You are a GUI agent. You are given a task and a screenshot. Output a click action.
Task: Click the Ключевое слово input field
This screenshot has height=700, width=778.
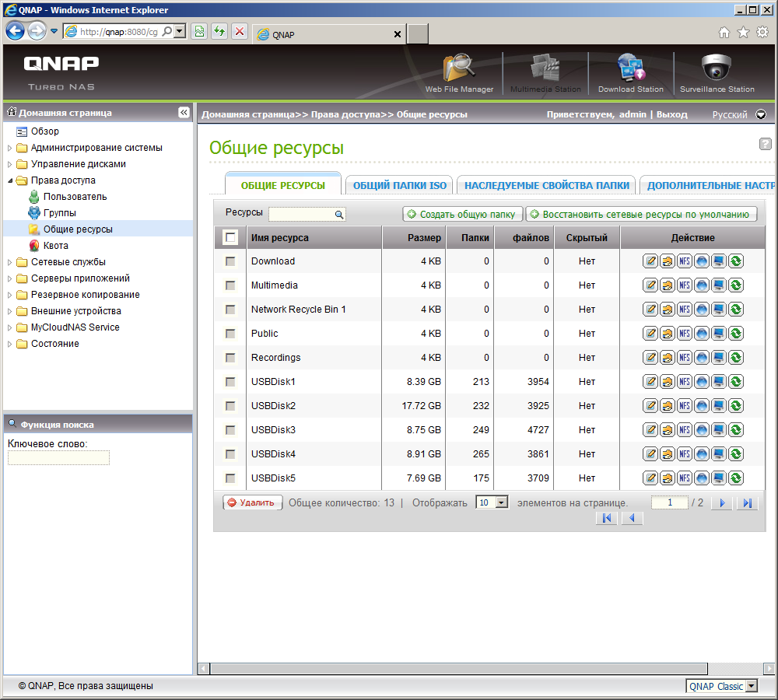click(x=58, y=457)
